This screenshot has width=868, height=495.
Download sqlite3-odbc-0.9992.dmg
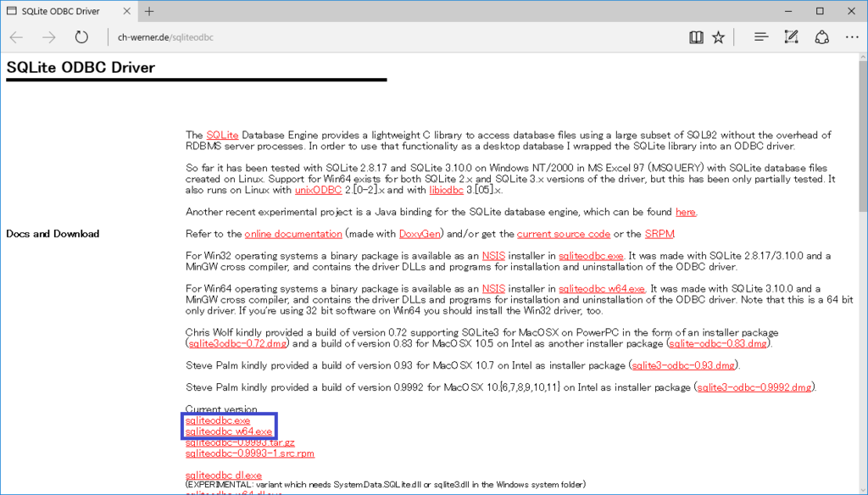(x=754, y=387)
